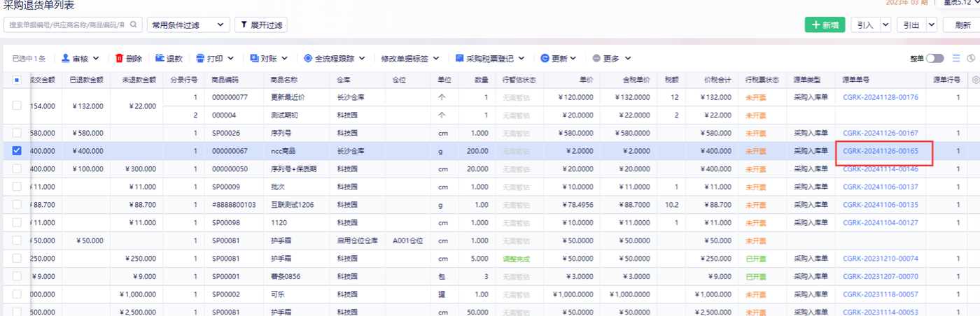The image size is (980, 316).
Task: Open source document CGRK-20241128-00176
Action: [x=880, y=97]
